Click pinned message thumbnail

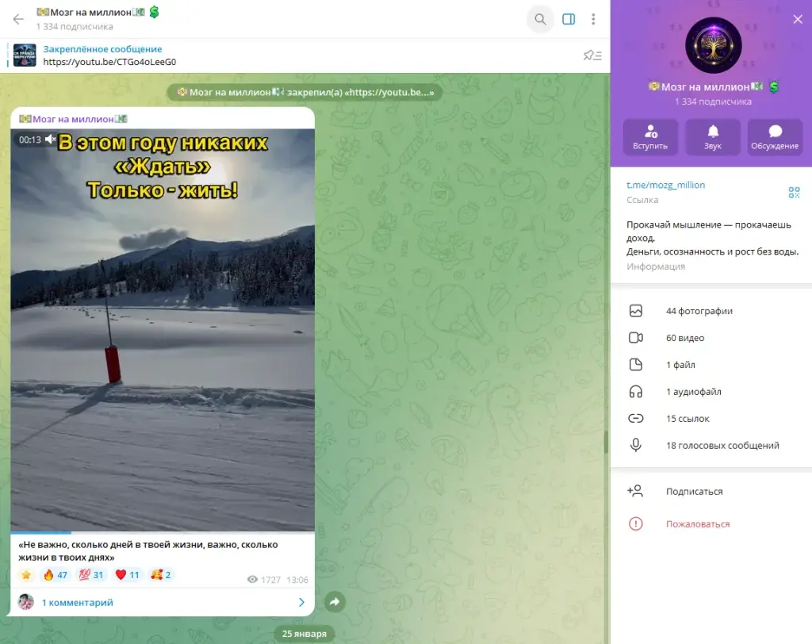point(25,55)
